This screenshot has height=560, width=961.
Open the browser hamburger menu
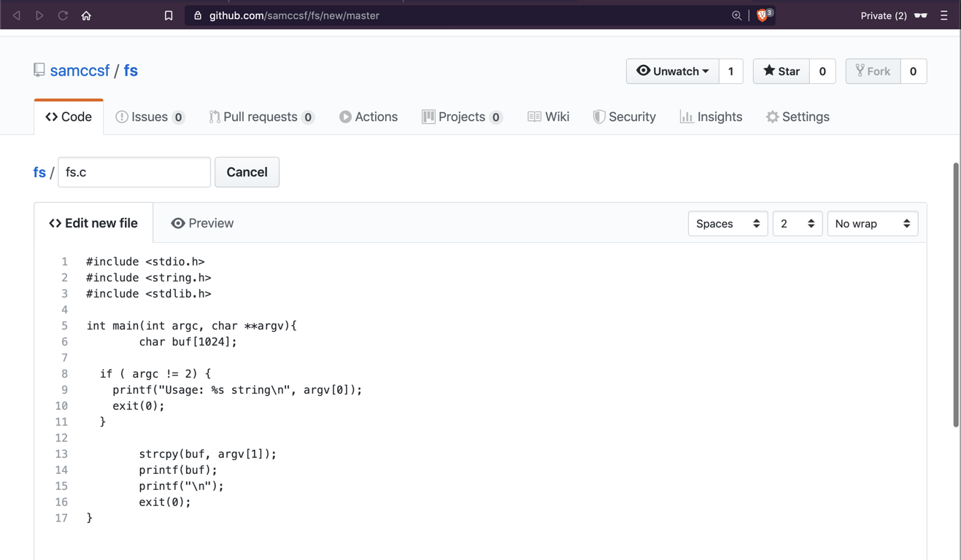pos(943,15)
